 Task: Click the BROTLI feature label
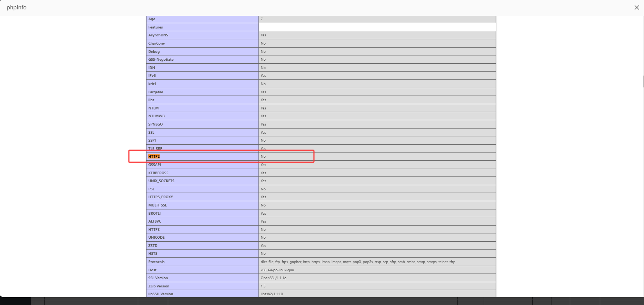[x=154, y=214]
